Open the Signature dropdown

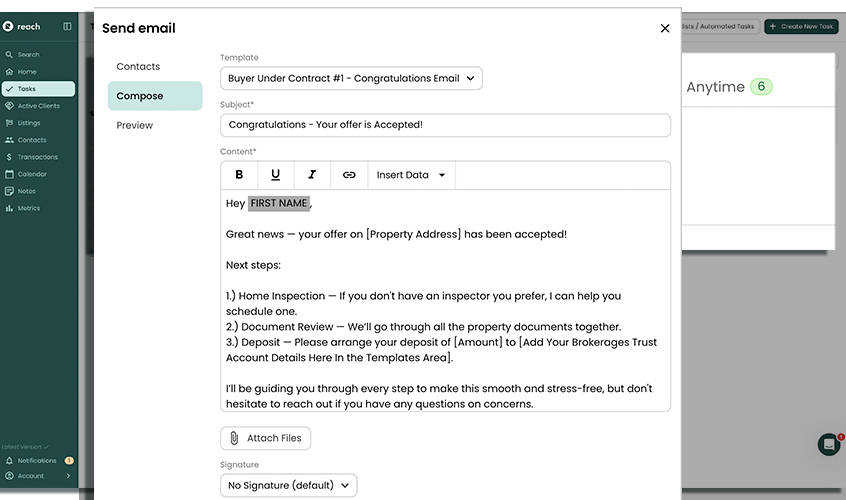(288, 485)
